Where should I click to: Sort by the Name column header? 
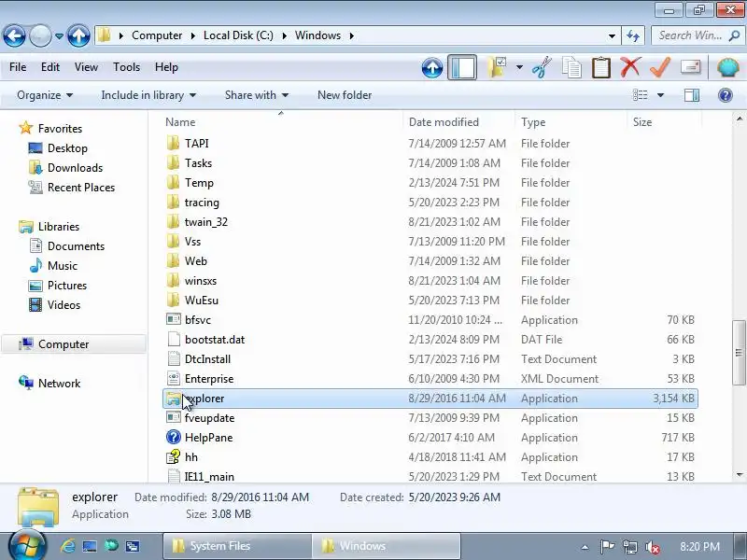180,122
